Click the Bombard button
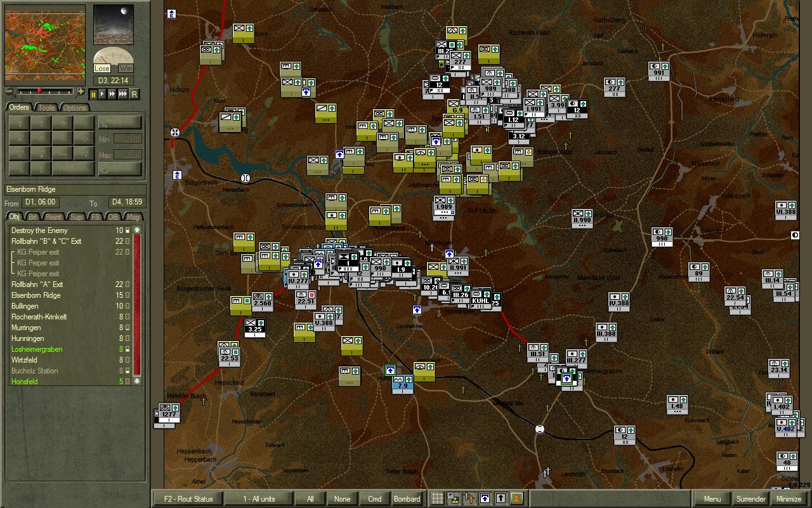 [x=407, y=498]
